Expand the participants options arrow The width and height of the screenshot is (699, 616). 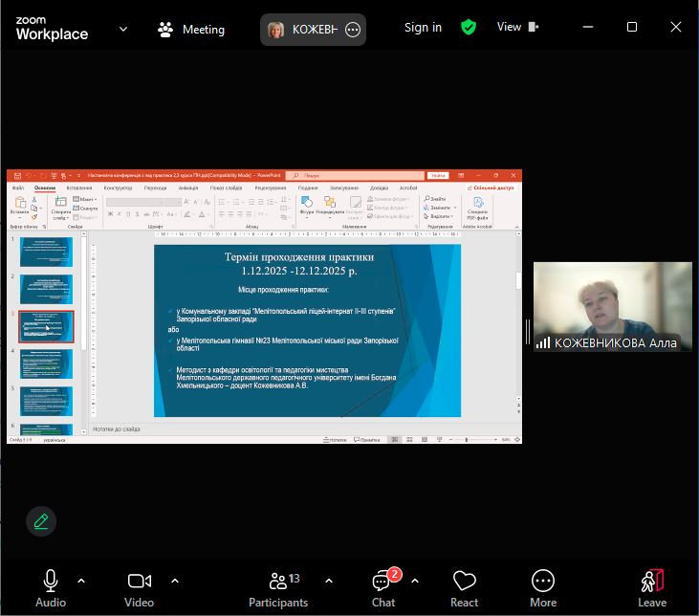point(329,581)
